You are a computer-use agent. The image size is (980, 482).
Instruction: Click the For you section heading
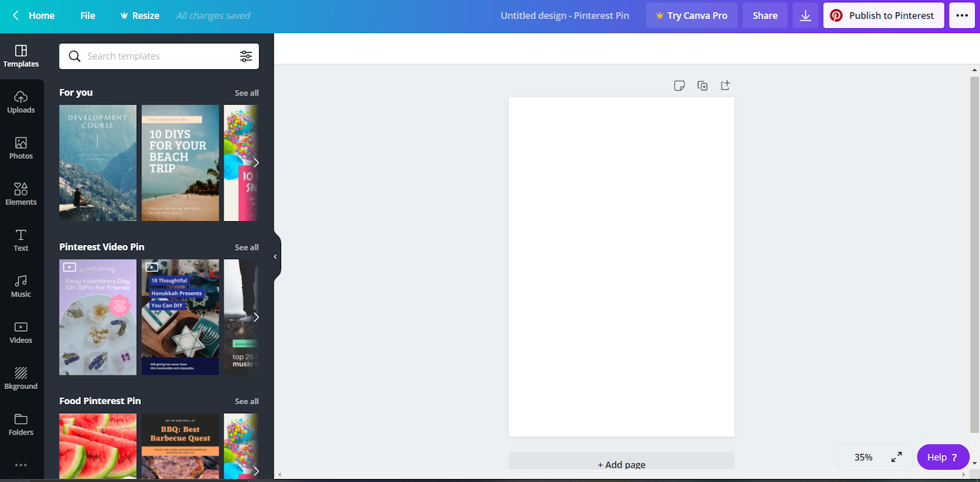pos(76,92)
